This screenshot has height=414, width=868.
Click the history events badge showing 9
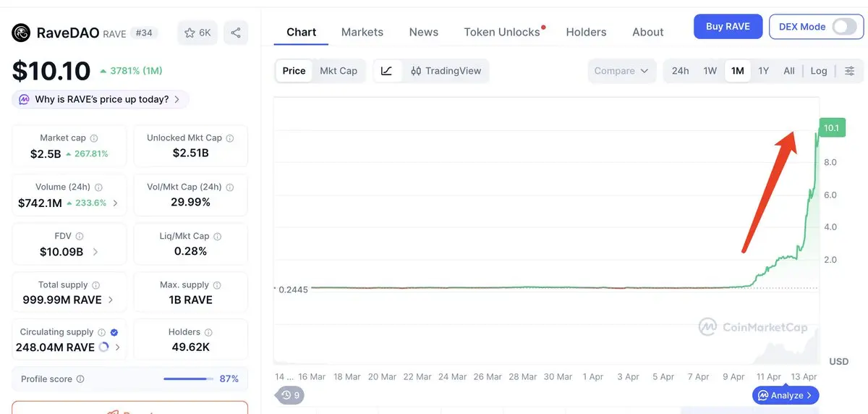(292, 395)
